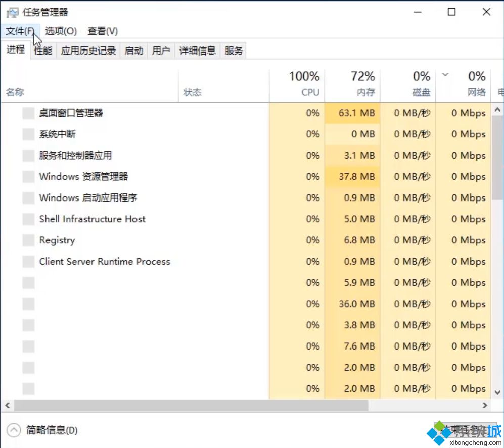Switch to the 详细信息 tab
This screenshot has width=504, height=448.
tap(197, 51)
